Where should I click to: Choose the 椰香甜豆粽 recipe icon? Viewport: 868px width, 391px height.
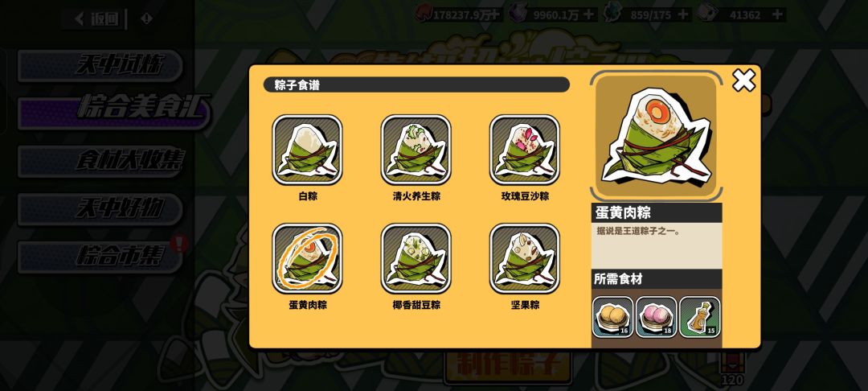416,258
